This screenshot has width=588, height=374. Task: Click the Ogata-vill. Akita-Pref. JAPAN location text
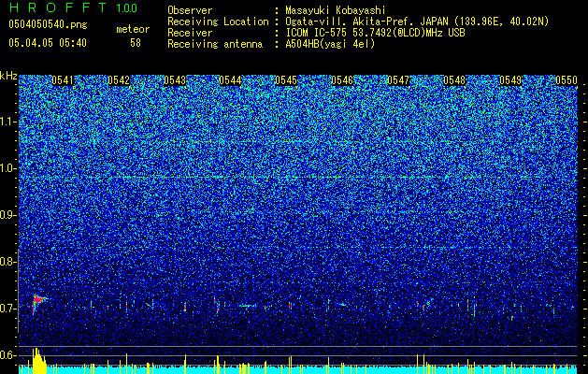pos(417,22)
